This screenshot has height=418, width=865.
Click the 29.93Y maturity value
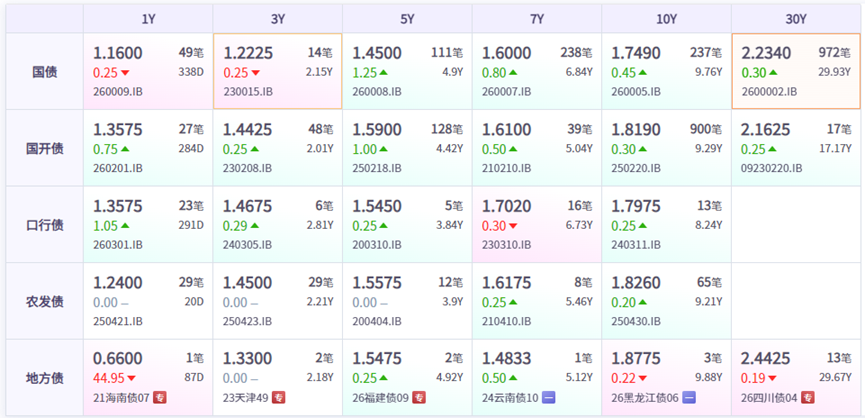pos(834,72)
